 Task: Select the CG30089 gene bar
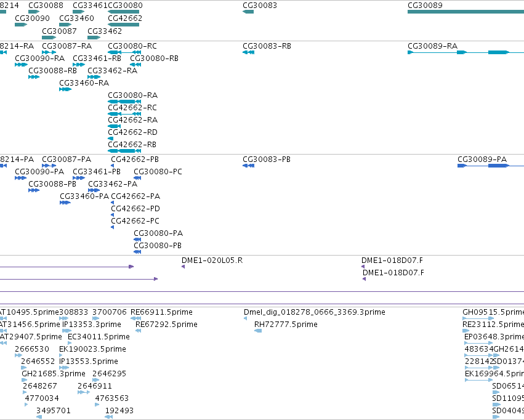[x=466, y=12]
